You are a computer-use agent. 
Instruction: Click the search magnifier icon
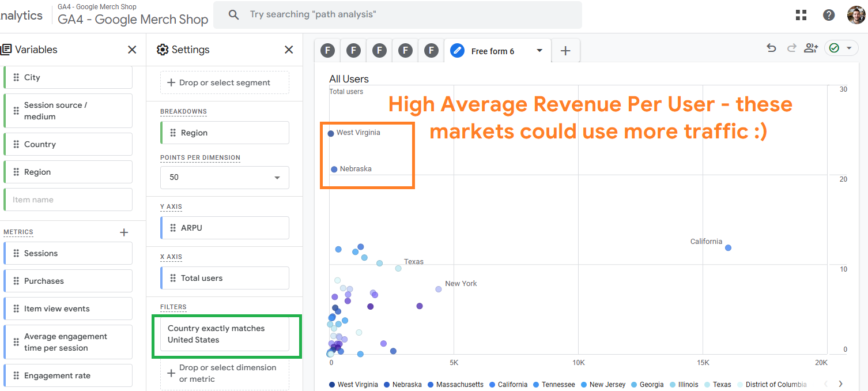coord(233,14)
